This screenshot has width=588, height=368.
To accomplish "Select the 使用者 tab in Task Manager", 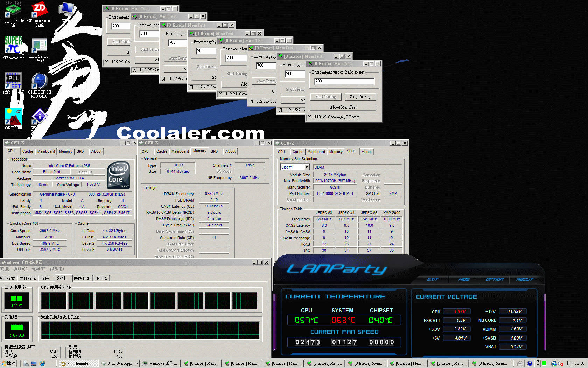I will [x=101, y=278].
